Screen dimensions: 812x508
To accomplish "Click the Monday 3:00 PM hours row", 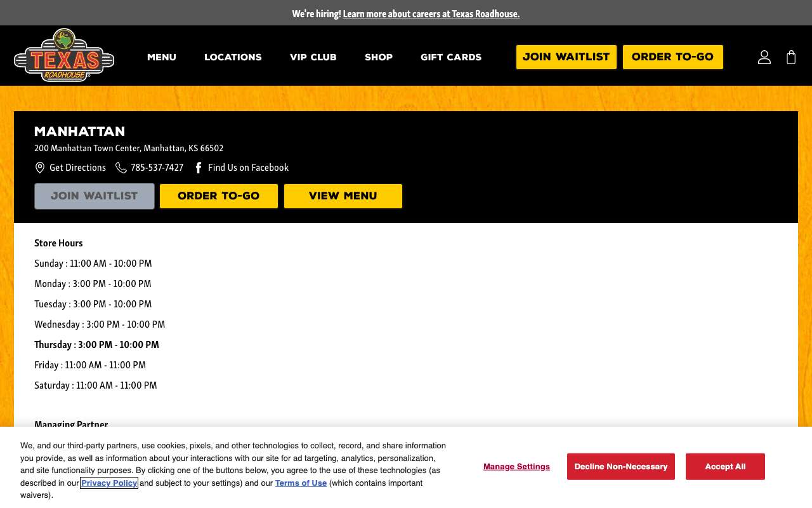I will (93, 284).
